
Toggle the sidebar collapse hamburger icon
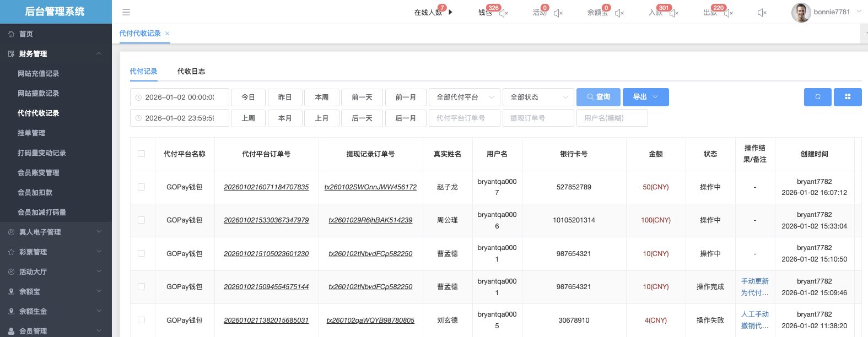[x=126, y=12]
